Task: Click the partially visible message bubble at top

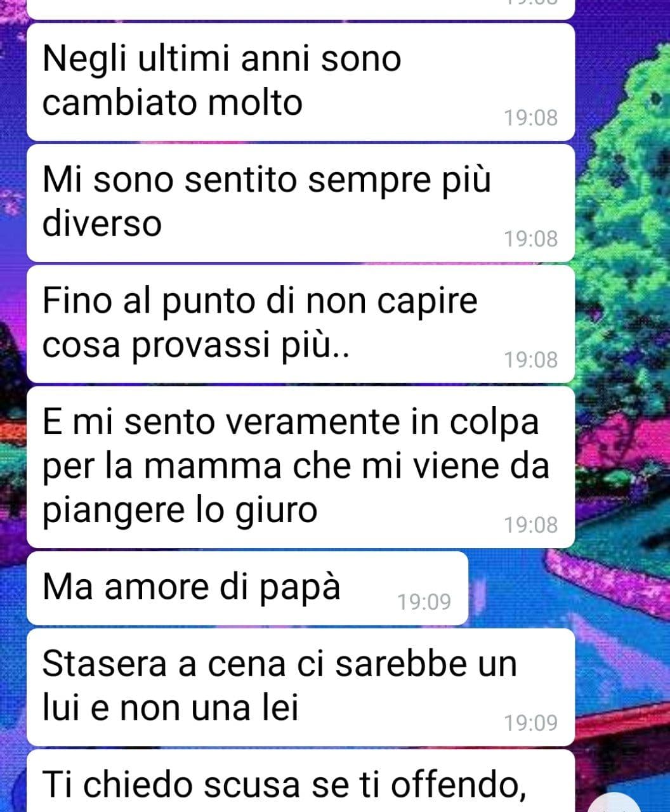Action: coord(301,10)
